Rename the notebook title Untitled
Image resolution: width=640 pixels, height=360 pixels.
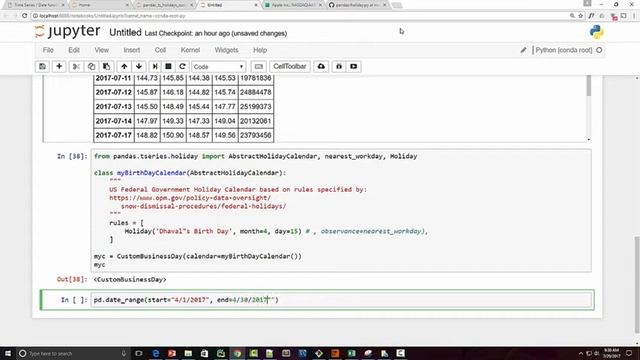[125, 33]
